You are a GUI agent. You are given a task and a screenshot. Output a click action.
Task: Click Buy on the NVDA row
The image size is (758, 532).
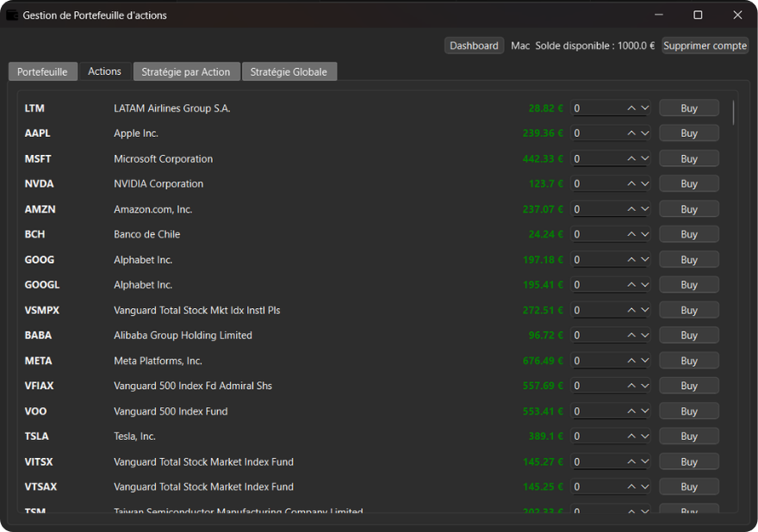pyautogui.click(x=689, y=183)
